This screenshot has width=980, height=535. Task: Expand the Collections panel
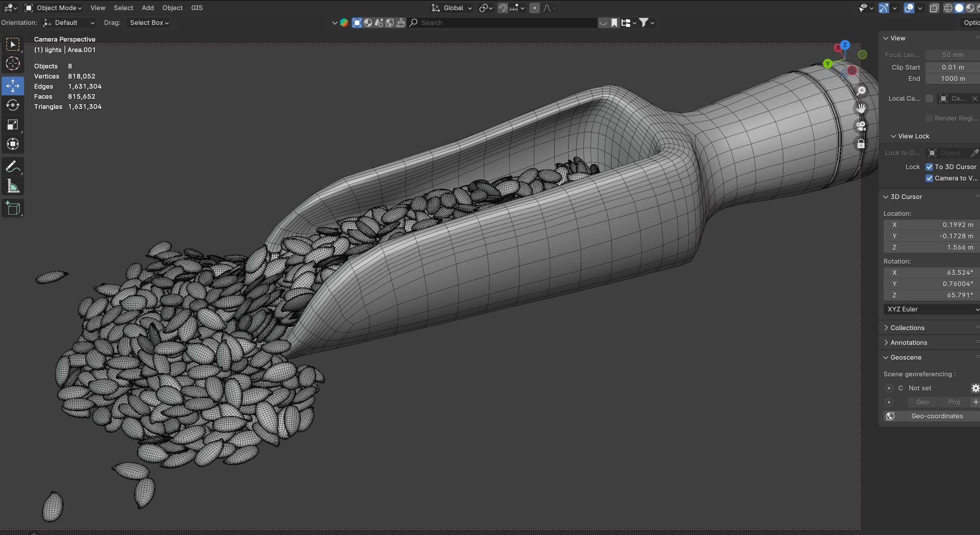point(907,328)
